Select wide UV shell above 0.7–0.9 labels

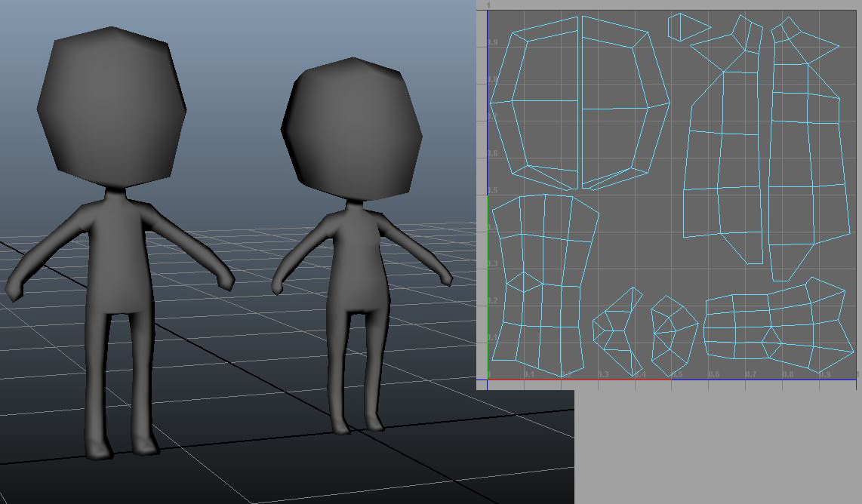pos(778,324)
